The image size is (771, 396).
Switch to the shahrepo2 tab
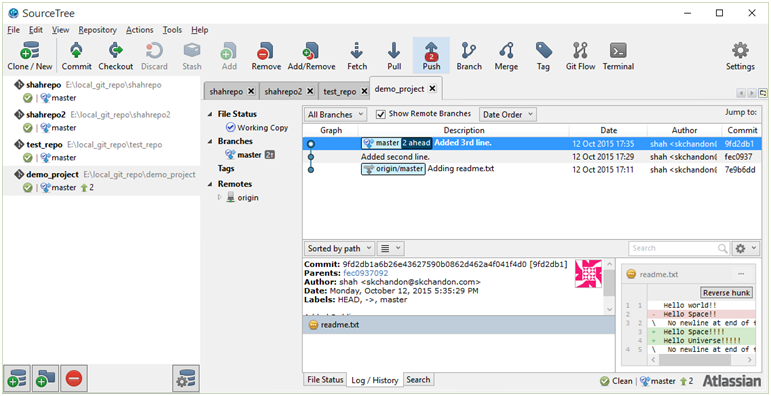[x=283, y=91]
